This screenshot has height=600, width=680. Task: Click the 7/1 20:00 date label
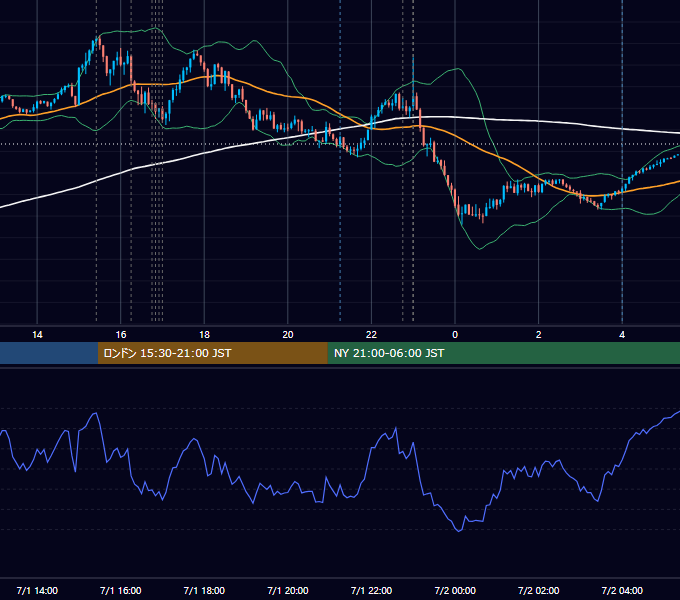click(288, 590)
